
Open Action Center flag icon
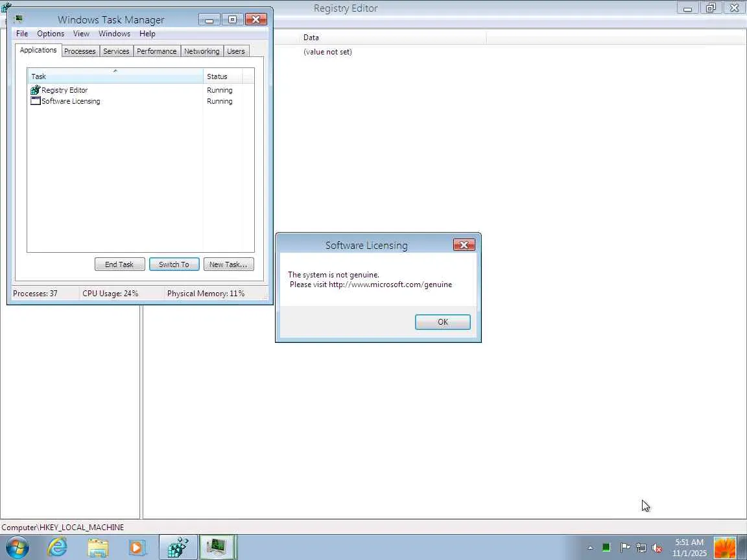point(625,548)
